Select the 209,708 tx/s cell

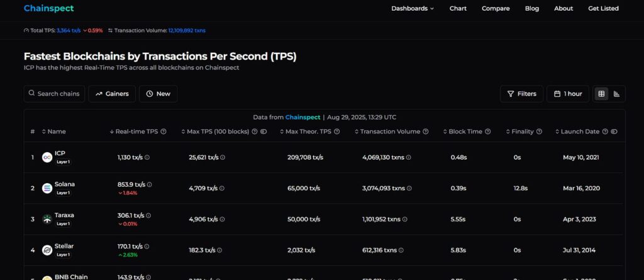pyautogui.click(x=305, y=157)
